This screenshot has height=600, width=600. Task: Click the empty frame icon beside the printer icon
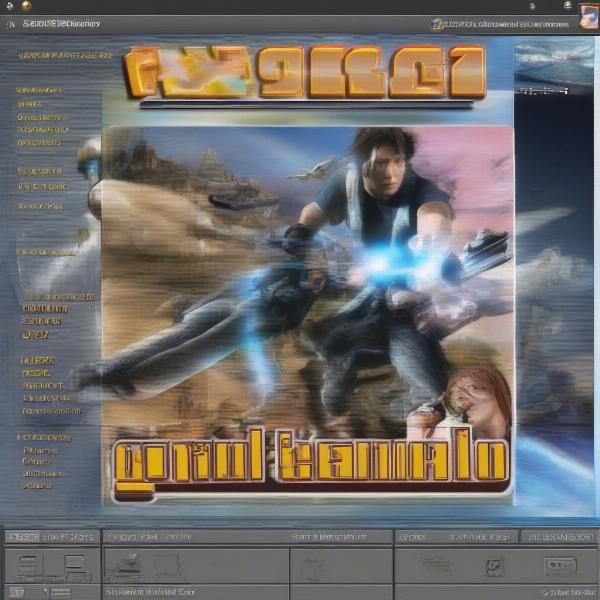[167, 564]
